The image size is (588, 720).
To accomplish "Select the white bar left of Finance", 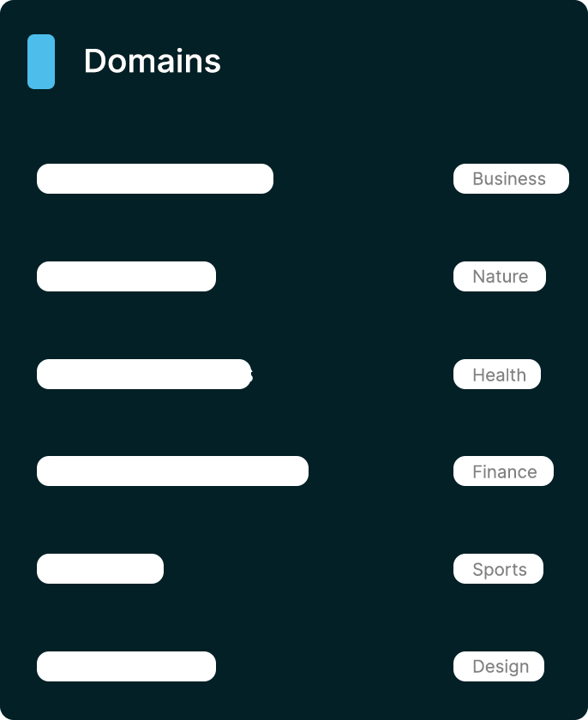I will point(172,471).
